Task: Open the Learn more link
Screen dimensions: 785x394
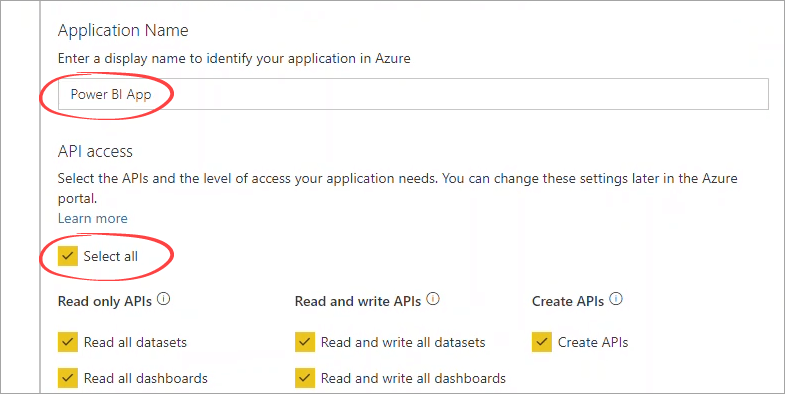Action: click(93, 219)
